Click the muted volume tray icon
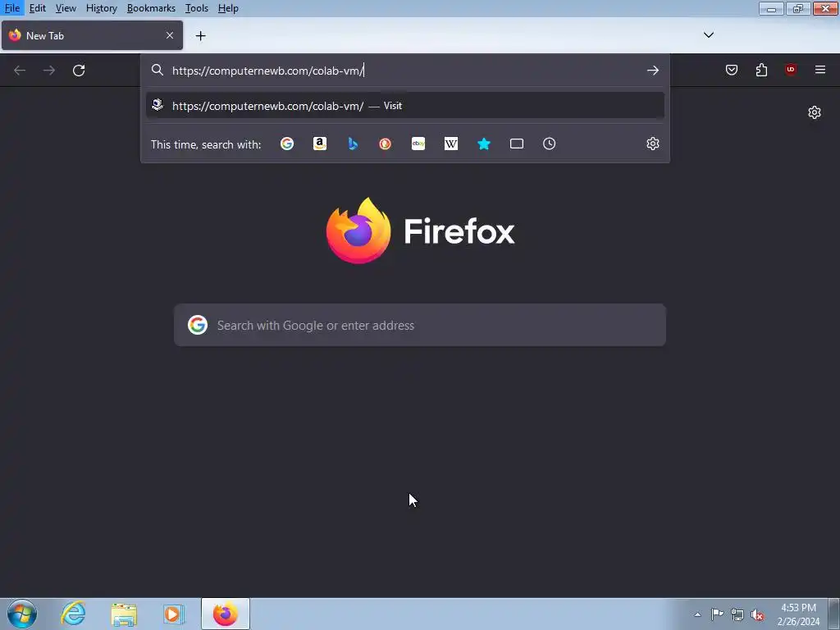This screenshot has height=630, width=840. (x=757, y=614)
